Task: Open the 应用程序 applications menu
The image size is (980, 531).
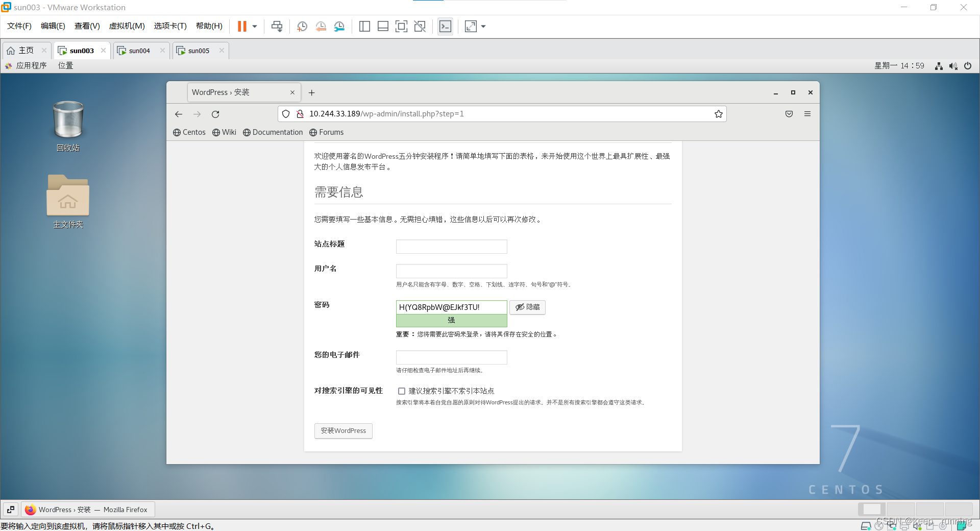Action: click(26, 65)
